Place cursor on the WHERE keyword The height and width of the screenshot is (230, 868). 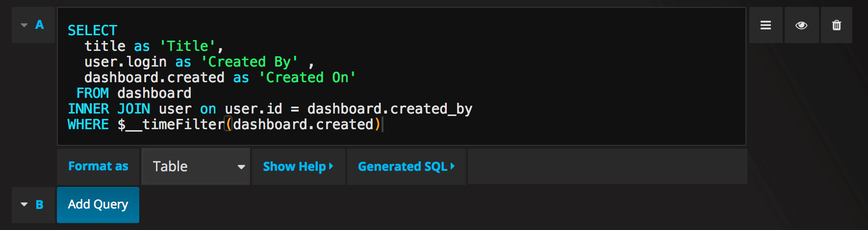88,124
